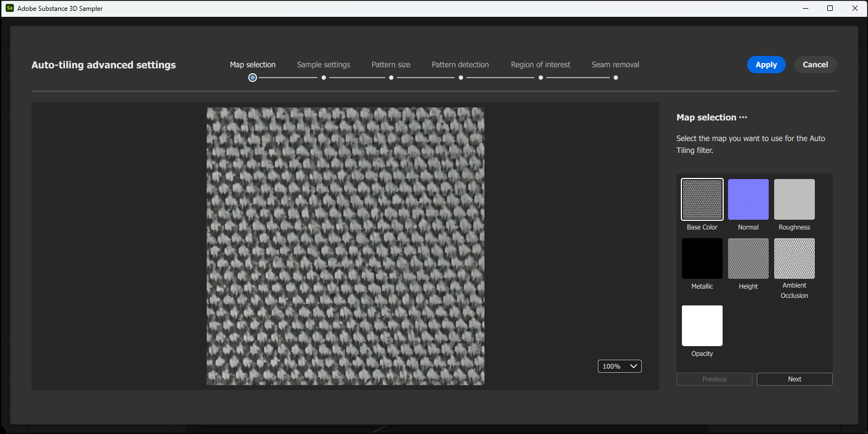
Task: Choose the Roughness map thumbnail
Action: click(794, 199)
